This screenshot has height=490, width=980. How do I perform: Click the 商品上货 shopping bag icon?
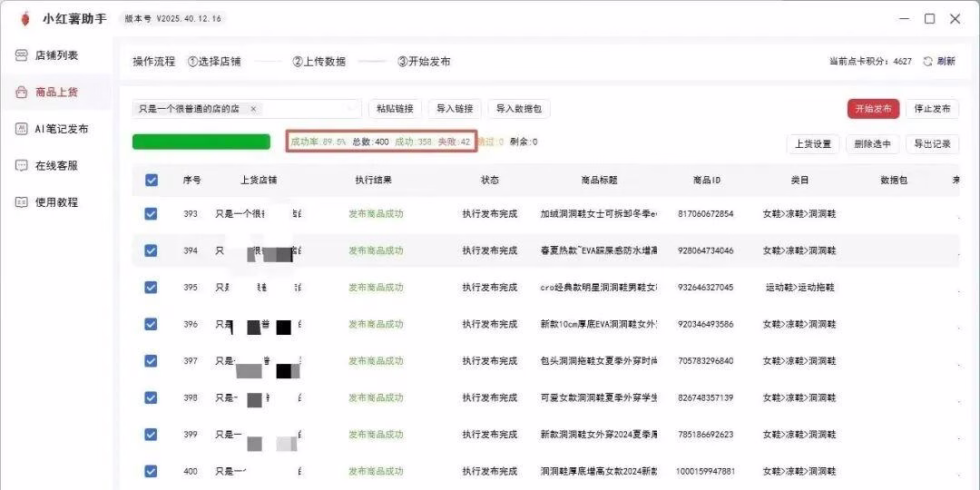[22, 92]
